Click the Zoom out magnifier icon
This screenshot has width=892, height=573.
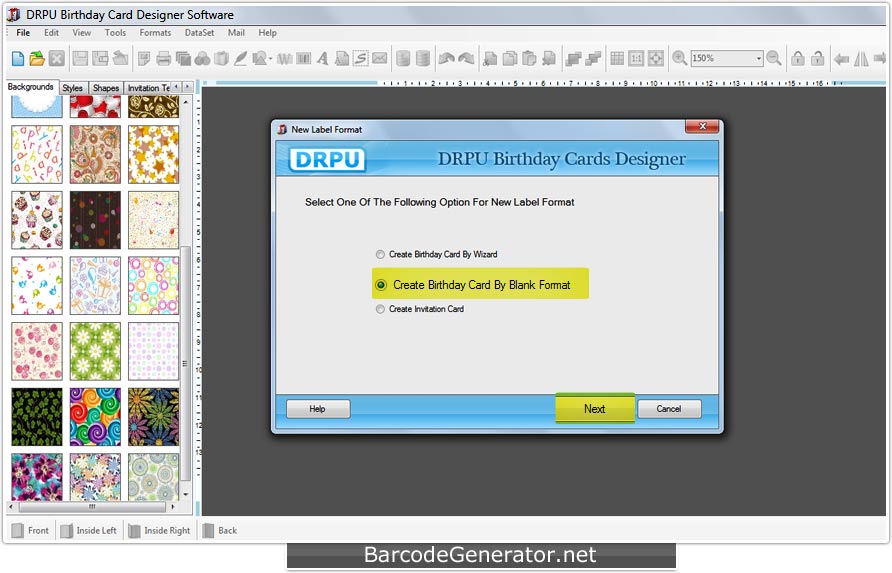coord(774,58)
